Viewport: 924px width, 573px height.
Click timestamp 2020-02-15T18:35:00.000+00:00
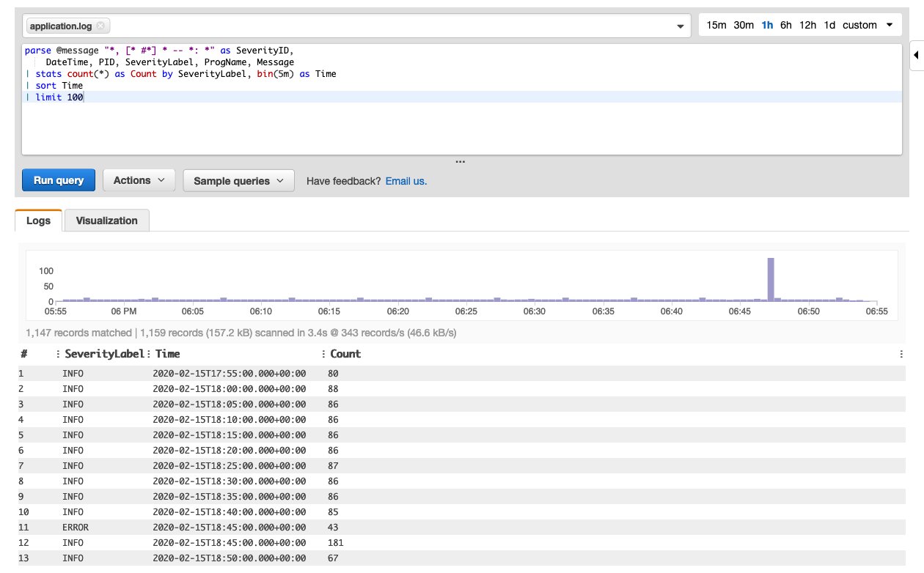(x=229, y=497)
